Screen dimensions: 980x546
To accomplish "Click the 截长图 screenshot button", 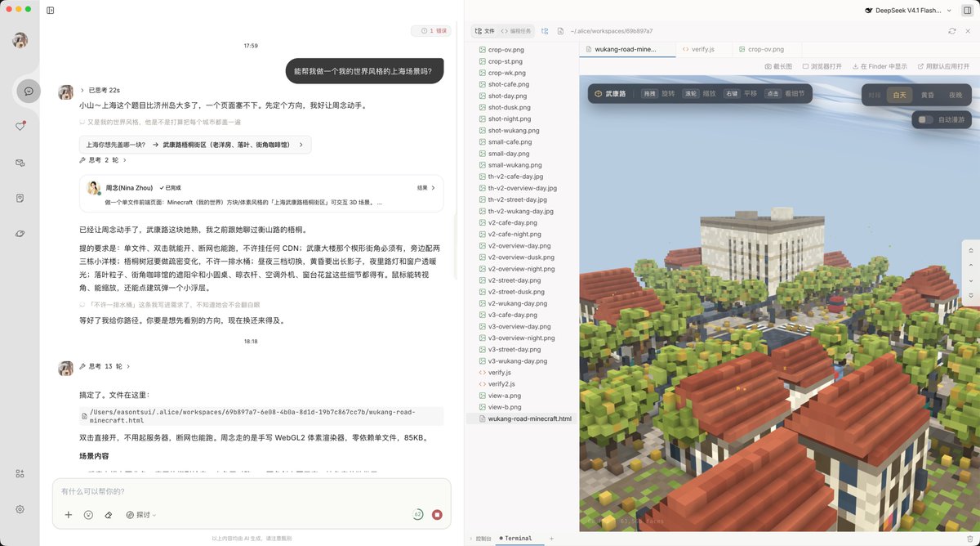I will click(779, 66).
